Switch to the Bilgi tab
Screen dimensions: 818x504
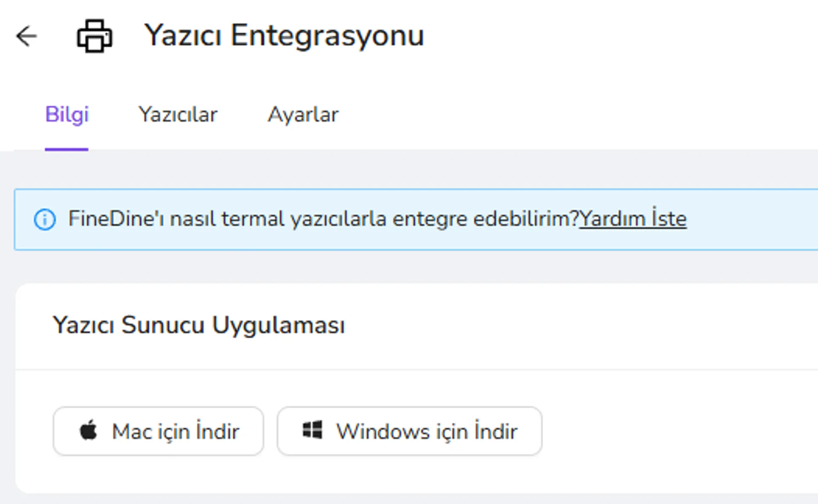67,115
